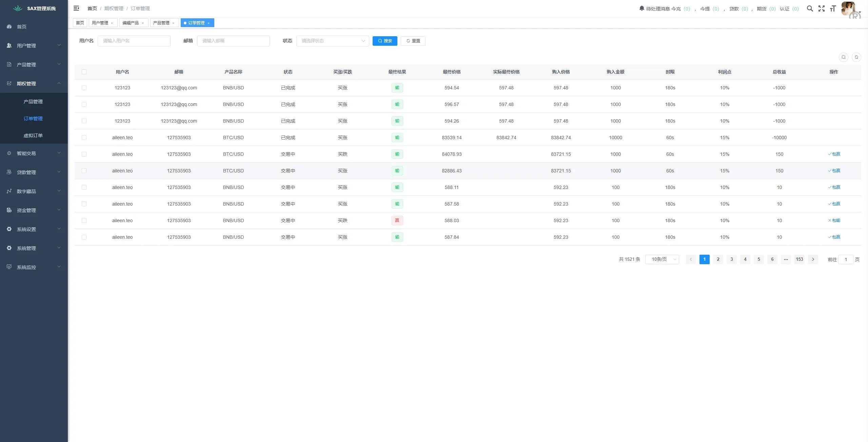Switch to the 产品管理 tab
This screenshot has width=868, height=442.
tap(162, 23)
